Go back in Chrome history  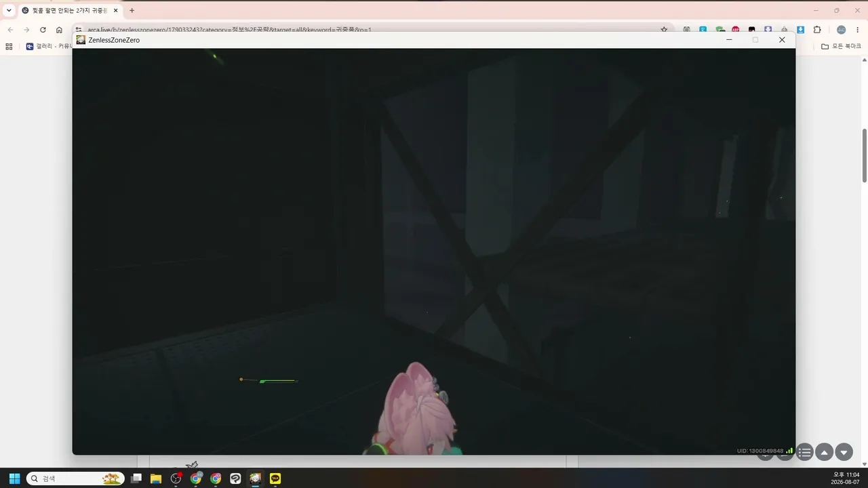[10, 30]
